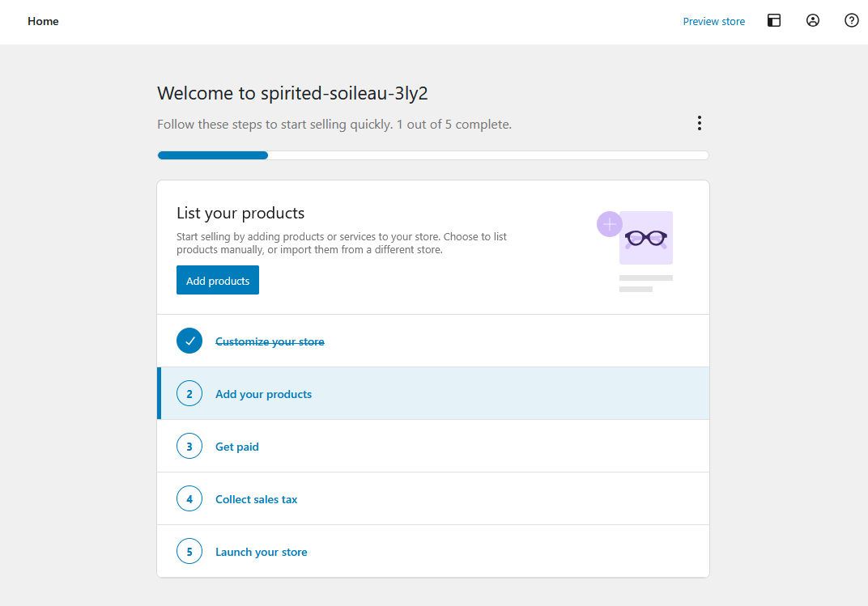Open the Customize your store step
868x606 pixels.
433,341
